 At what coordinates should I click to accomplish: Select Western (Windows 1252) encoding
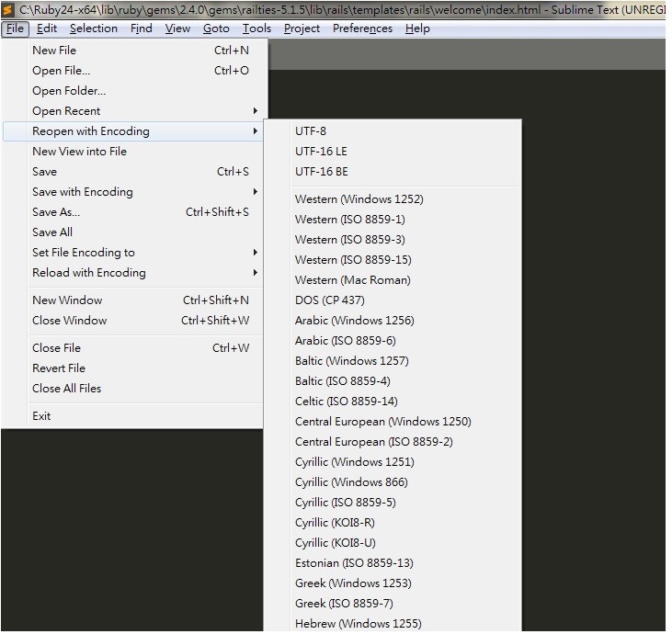point(393,199)
